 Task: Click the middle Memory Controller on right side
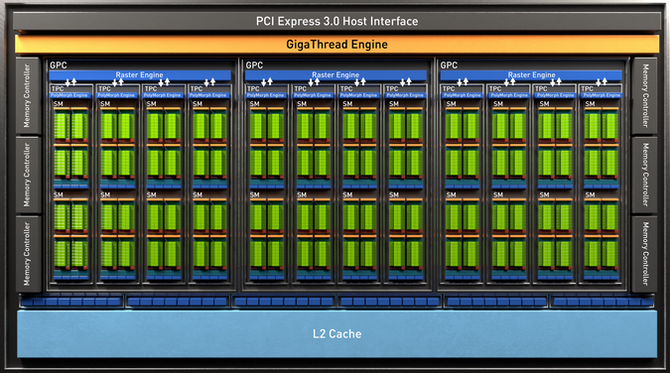point(644,175)
